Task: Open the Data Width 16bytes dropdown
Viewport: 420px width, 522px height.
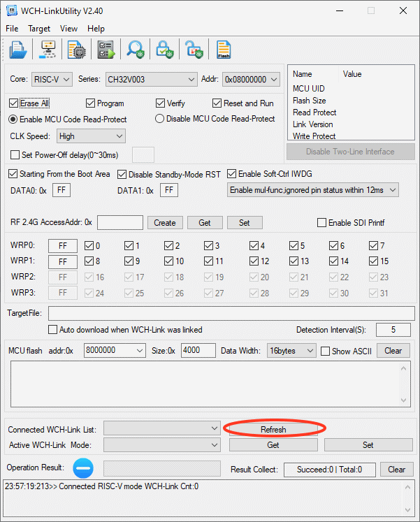Action: 291,351
